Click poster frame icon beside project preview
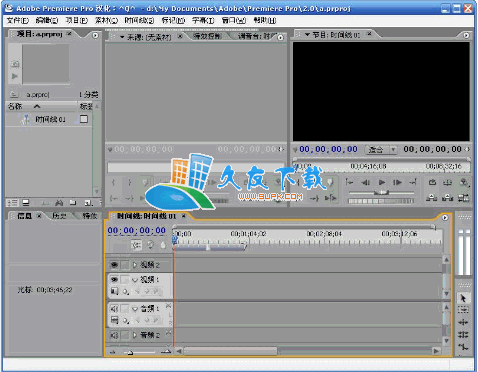The height and width of the screenshot is (372, 478). [x=15, y=63]
